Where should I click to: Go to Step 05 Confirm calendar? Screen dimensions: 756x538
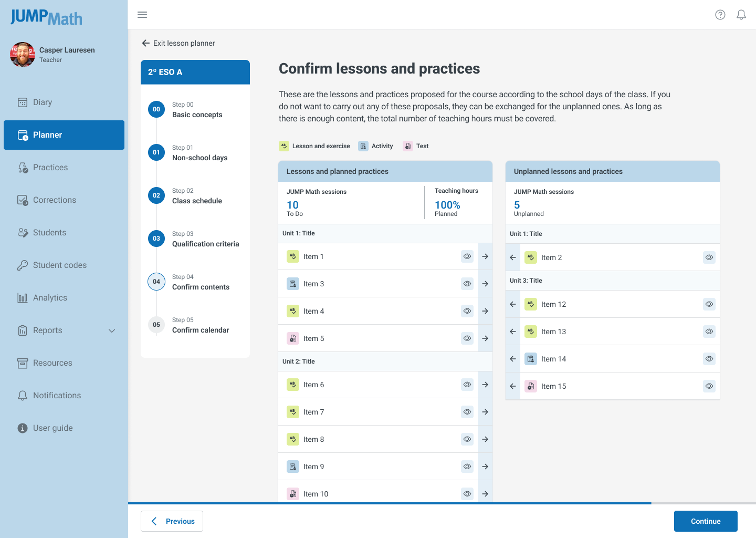[200, 325]
